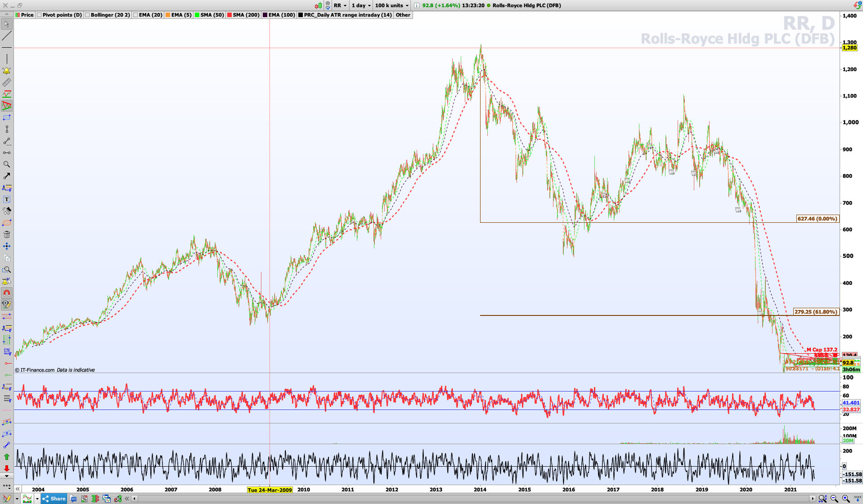Image resolution: width=863 pixels, height=504 pixels.
Task: Open the 1 day timeframe dropdown
Action: click(x=361, y=5)
